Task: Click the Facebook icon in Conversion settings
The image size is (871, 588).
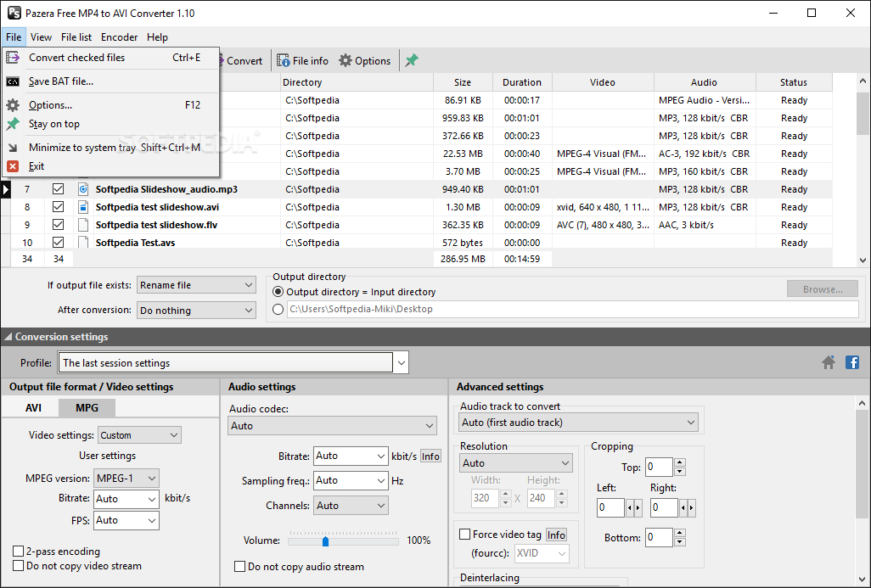Action: click(x=851, y=362)
